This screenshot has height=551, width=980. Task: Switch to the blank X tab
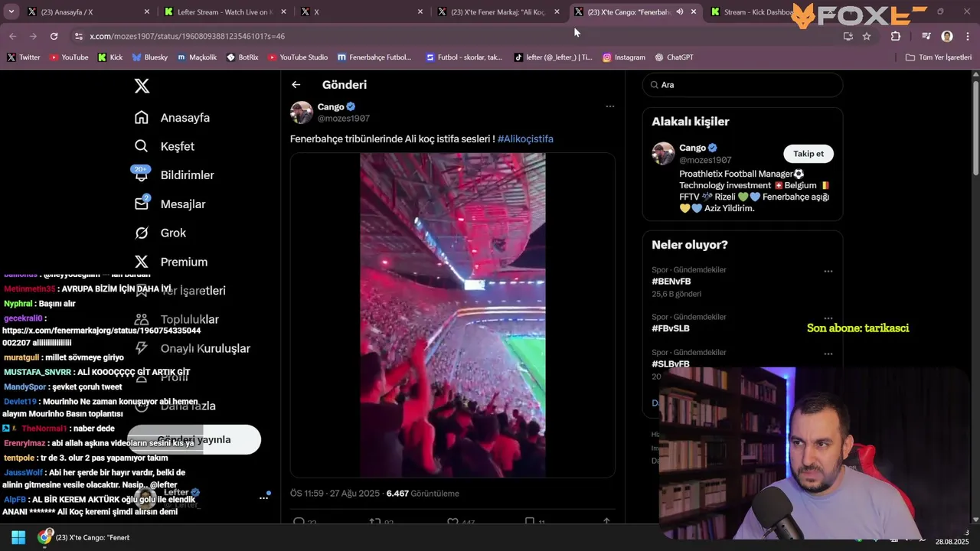coord(361,12)
